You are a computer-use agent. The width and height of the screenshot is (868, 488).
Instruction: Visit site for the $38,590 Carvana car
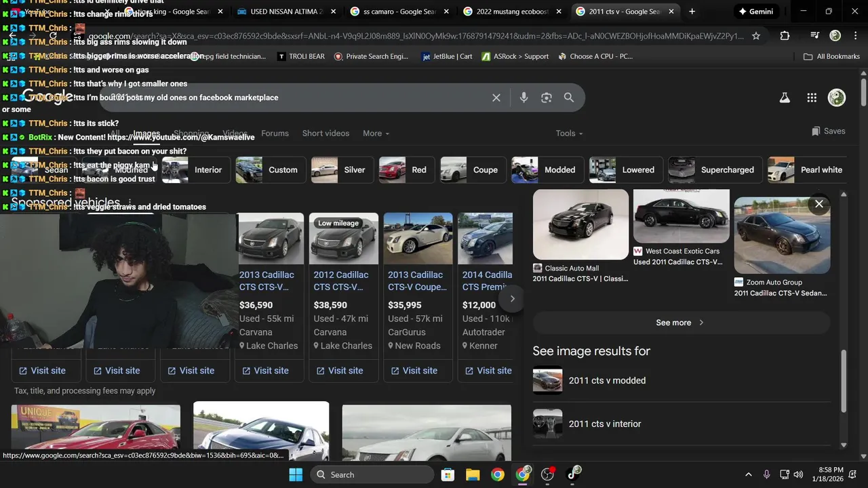pos(339,371)
